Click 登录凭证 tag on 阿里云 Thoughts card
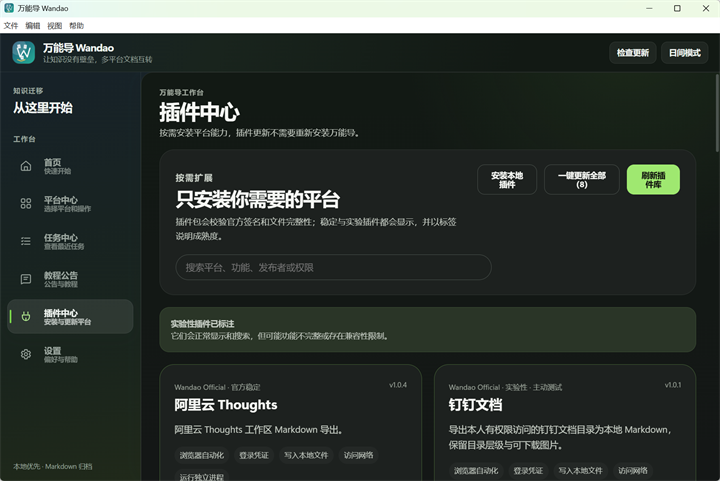Screen dimensions: 720x481 tap(254, 455)
